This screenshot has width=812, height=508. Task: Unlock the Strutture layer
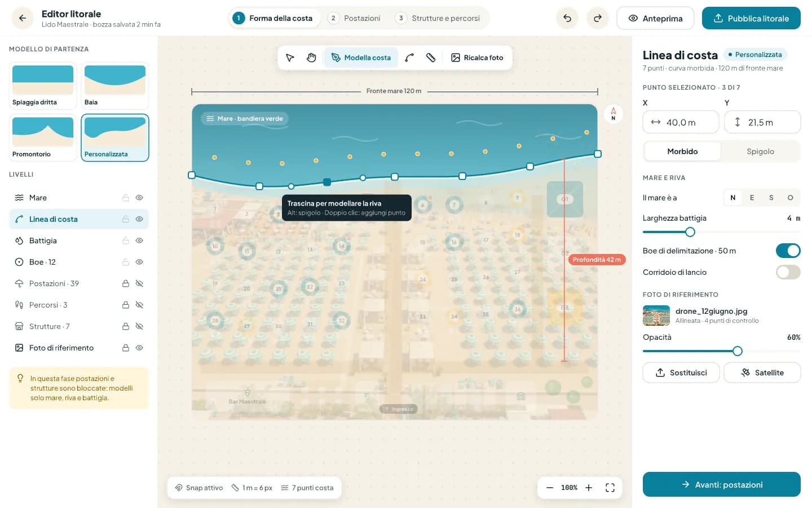click(x=126, y=326)
